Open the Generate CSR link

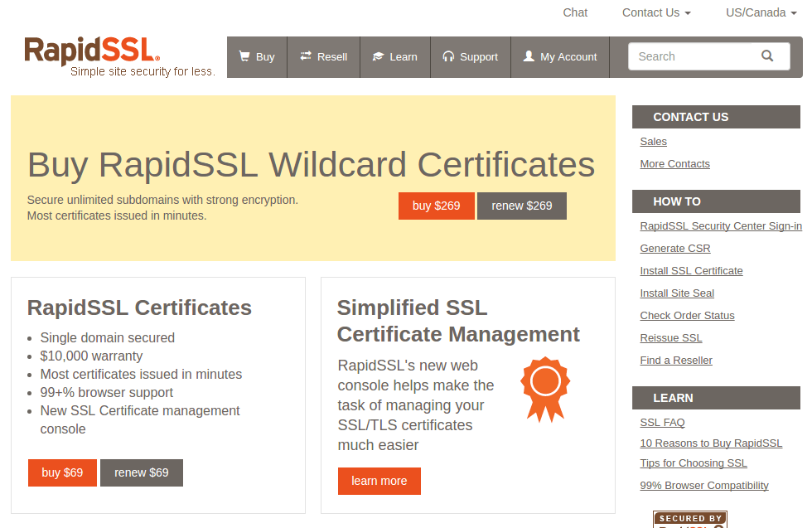tap(674, 248)
